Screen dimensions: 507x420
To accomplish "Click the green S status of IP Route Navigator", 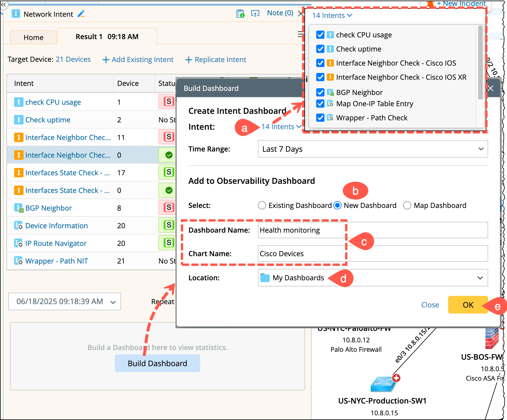I will [x=169, y=243].
